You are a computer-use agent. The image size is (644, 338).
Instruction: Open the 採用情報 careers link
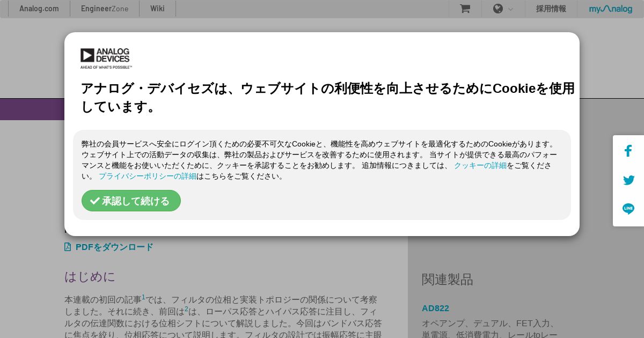click(x=551, y=9)
